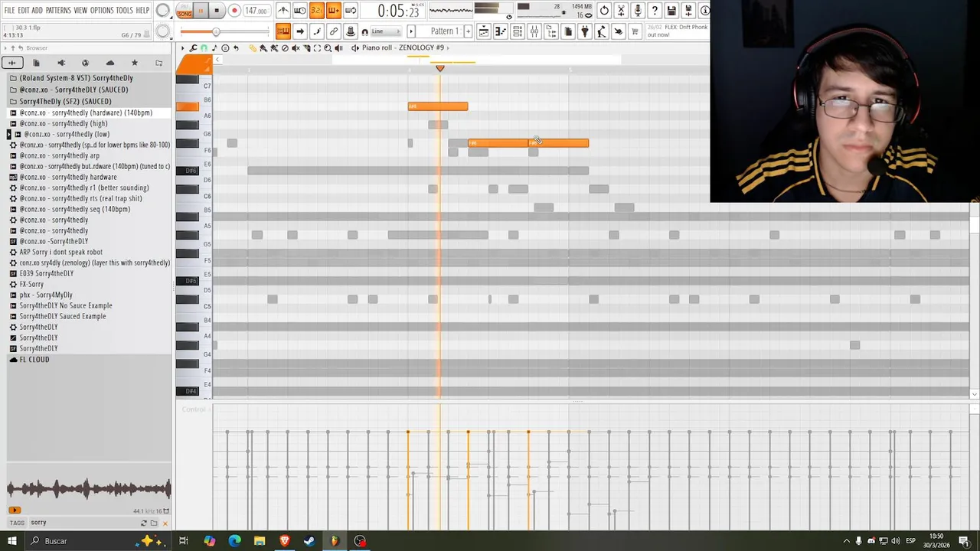The width and height of the screenshot is (980, 551).
Task: Open help with the question mark icon
Action: (x=655, y=10)
